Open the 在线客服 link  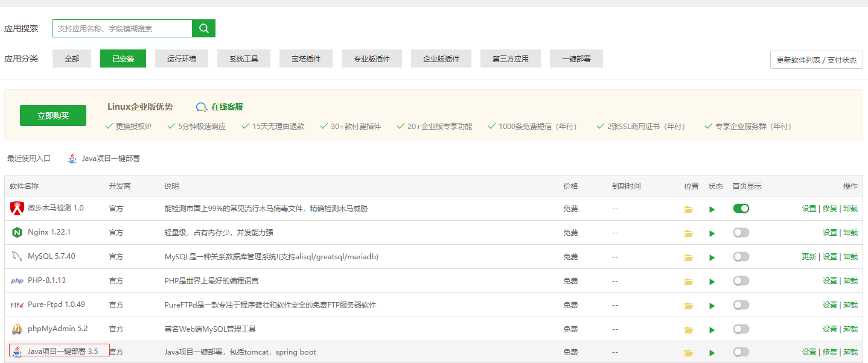tap(227, 107)
